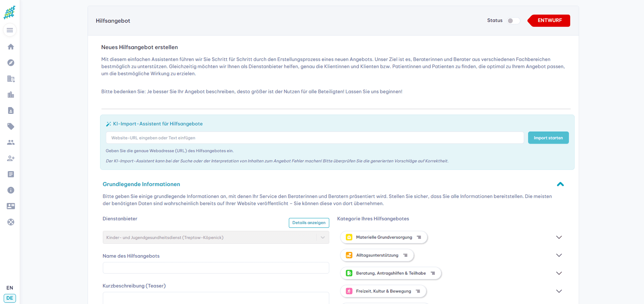The height and width of the screenshot is (304, 644).
Task: Open the hamburger menu in the sidebar
Action: [10, 30]
